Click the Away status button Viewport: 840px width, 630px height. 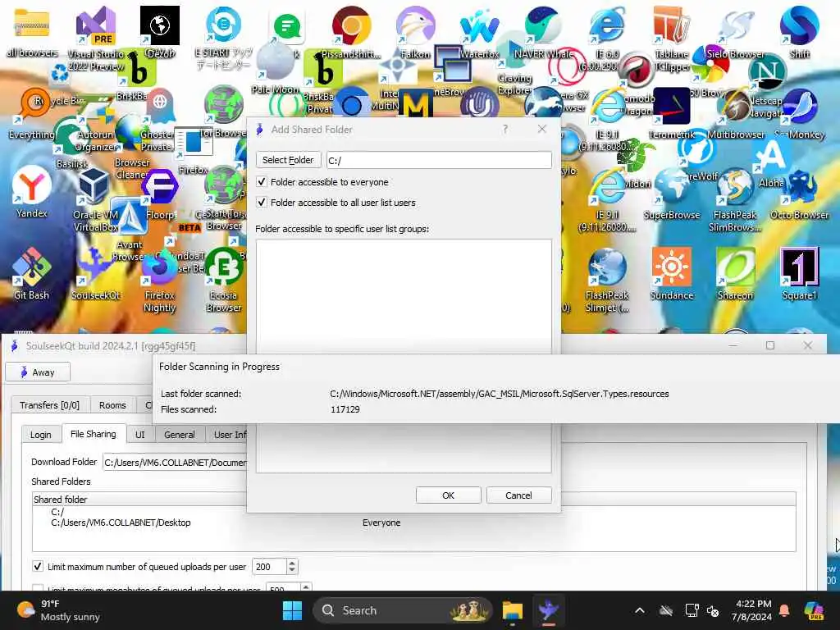click(38, 372)
